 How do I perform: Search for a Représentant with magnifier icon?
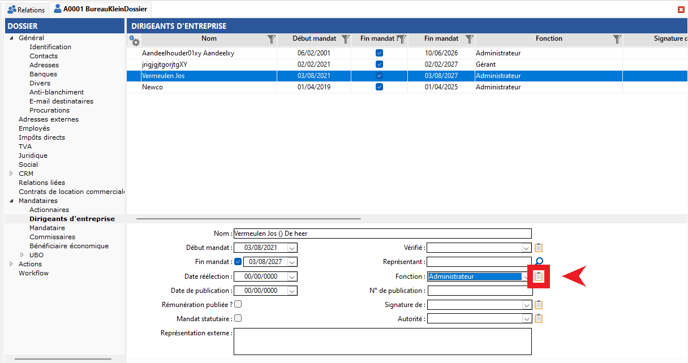tap(539, 262)
